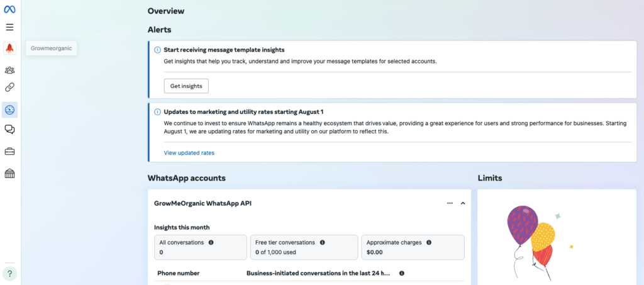This screenshot has height=285, width=644.
Task: Click the Business-initiated conversations column header
Action: click(318, 273)
